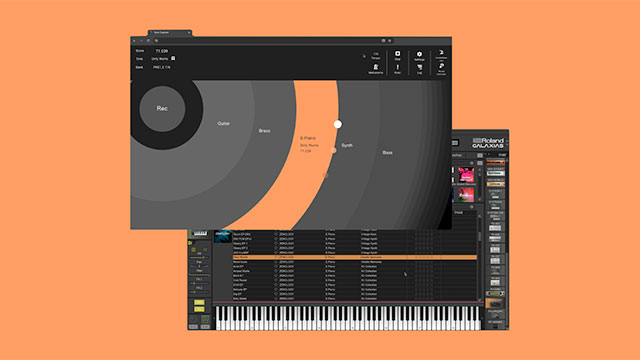The height and width of the screenshot is (360, 640).
Task: Click the white dot on E. Piano ring
Action: (338, 124)
